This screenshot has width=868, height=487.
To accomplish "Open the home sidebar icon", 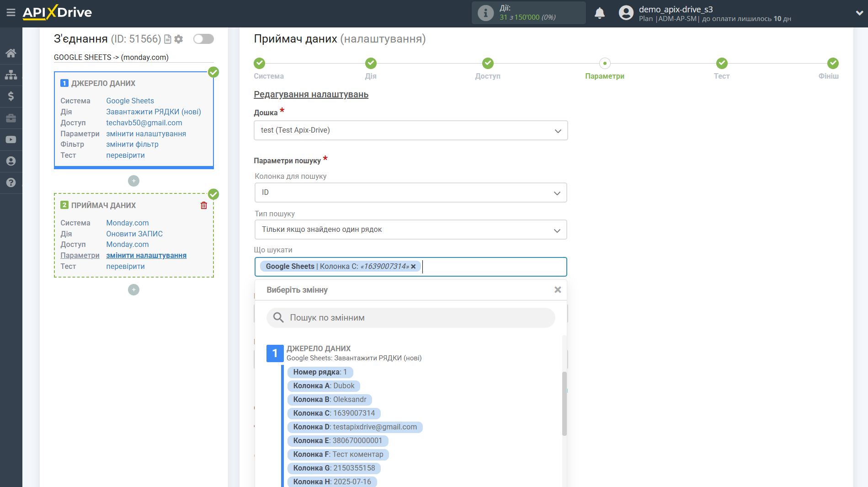I will (11, 53).
